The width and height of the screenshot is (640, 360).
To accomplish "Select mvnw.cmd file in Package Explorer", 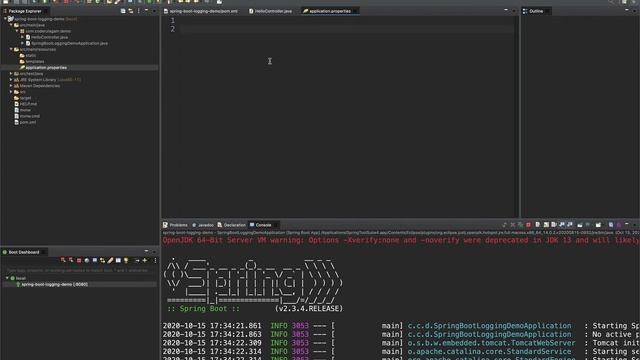I will (x=27, y=116).
